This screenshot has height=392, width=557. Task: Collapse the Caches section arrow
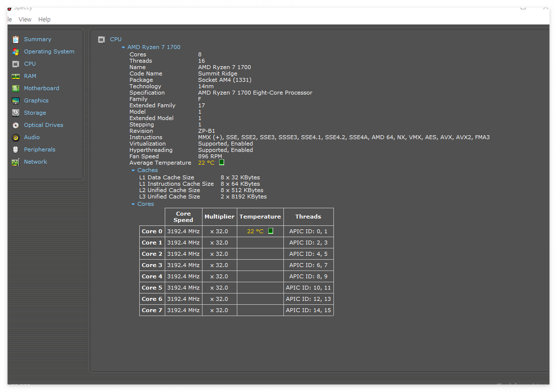(x=133, y=171)
